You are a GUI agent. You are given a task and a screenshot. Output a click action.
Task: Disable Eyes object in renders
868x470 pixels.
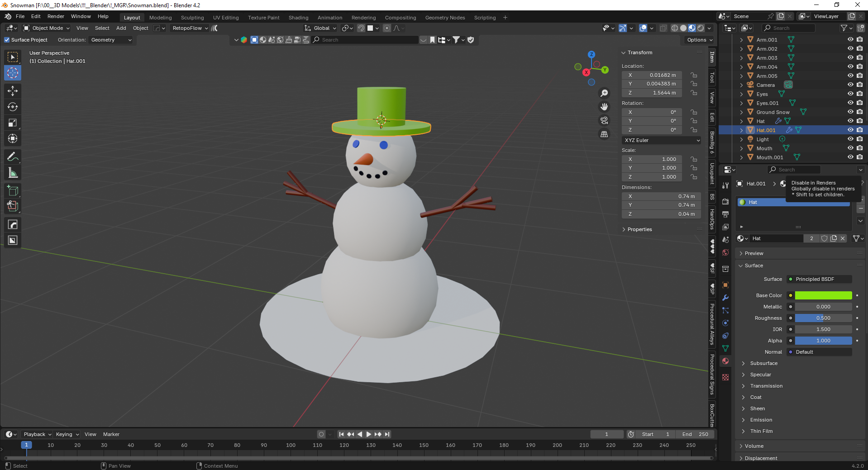click(859, 94)
